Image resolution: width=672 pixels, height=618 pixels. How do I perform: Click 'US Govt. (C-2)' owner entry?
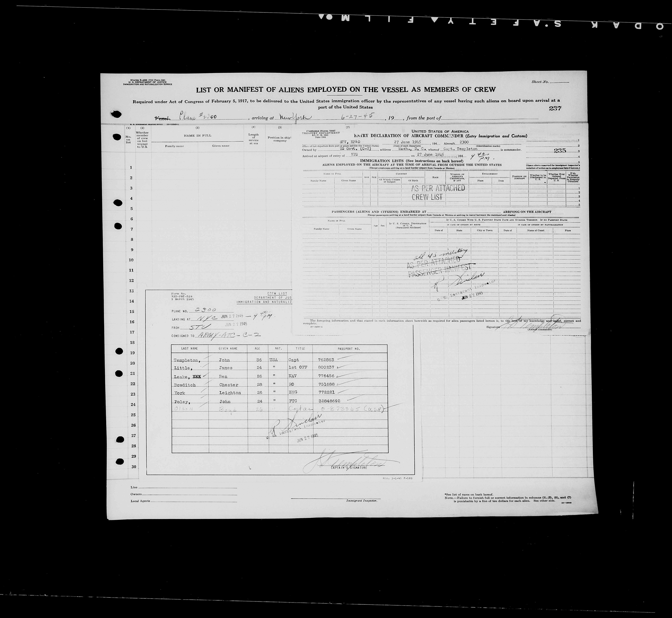pyautogui.click(x=355, y=149)
